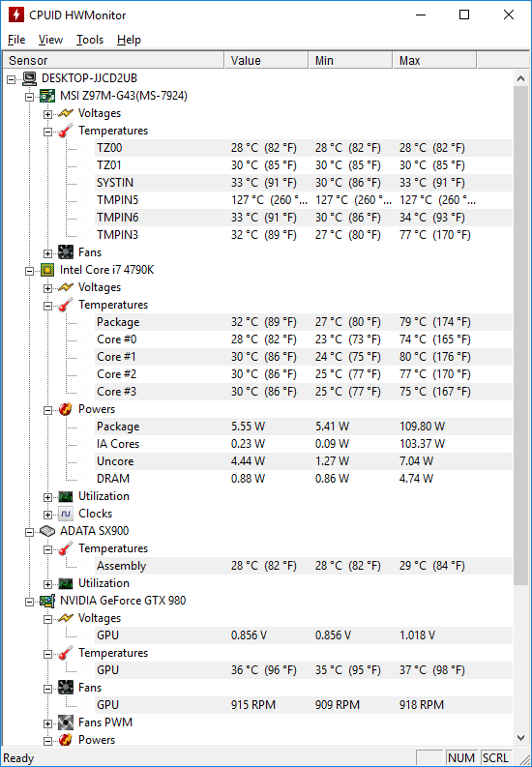Click the ADATA Utilization graph icon
Screen dimensions: 532x767
click(x=66, y=583)
